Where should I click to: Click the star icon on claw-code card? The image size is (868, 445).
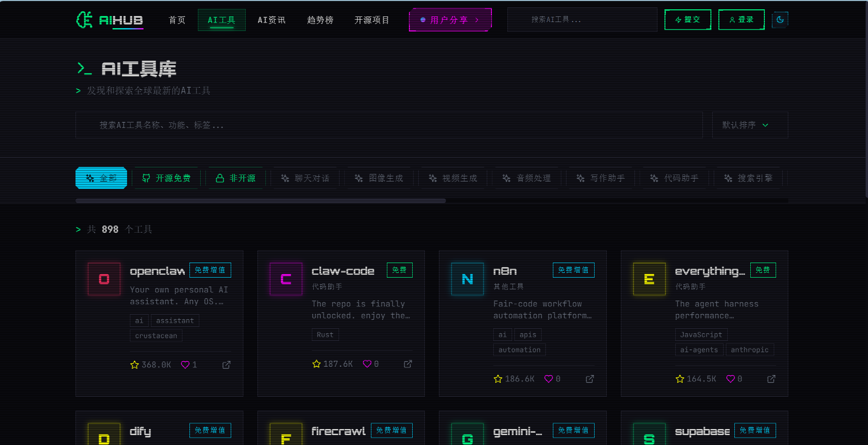click(317, 364)
